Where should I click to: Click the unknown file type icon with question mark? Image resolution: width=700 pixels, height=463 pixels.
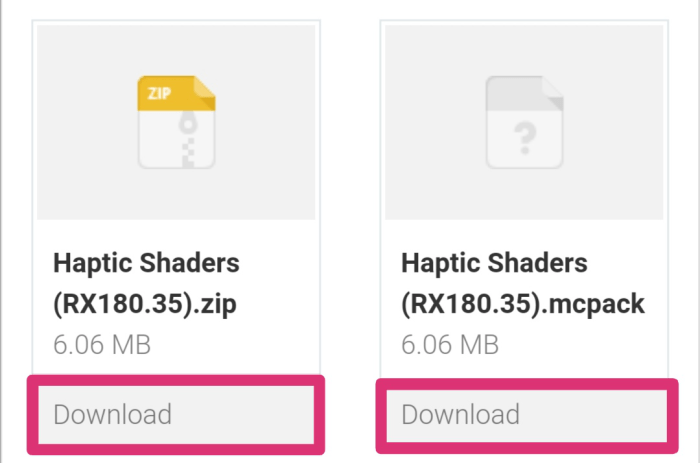[x=525, y=122]
